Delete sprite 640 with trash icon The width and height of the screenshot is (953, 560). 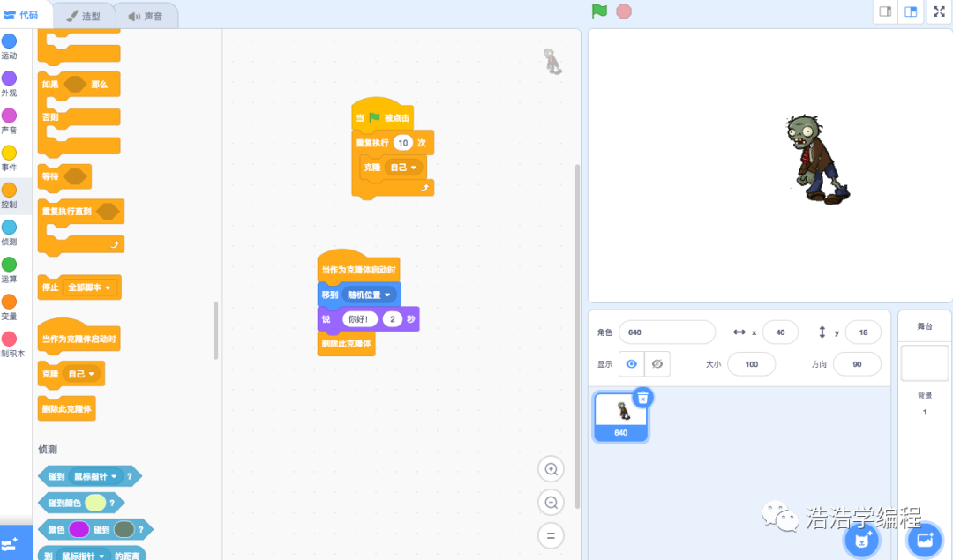(x=642, y=398)
